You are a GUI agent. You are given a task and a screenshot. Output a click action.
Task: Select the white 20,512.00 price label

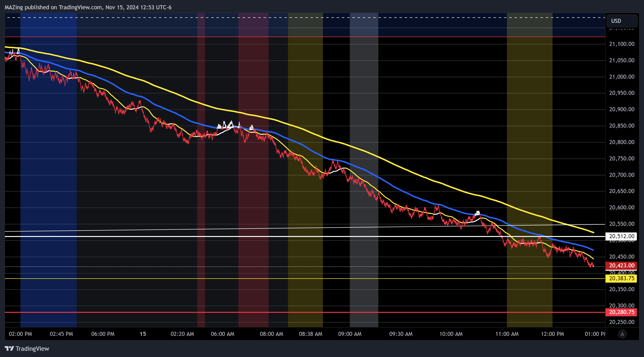pos(621,236)
